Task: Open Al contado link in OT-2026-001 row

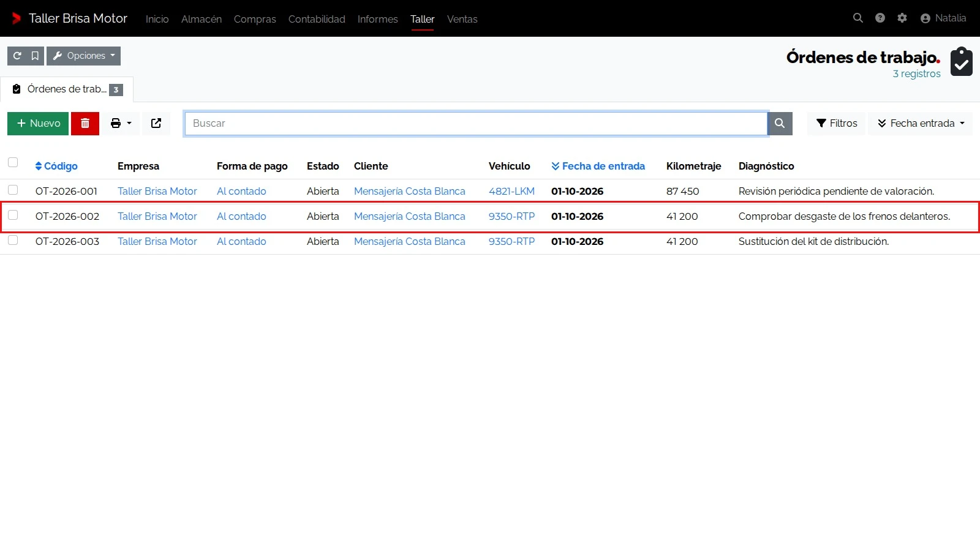Action: click(x=241, y=191)
